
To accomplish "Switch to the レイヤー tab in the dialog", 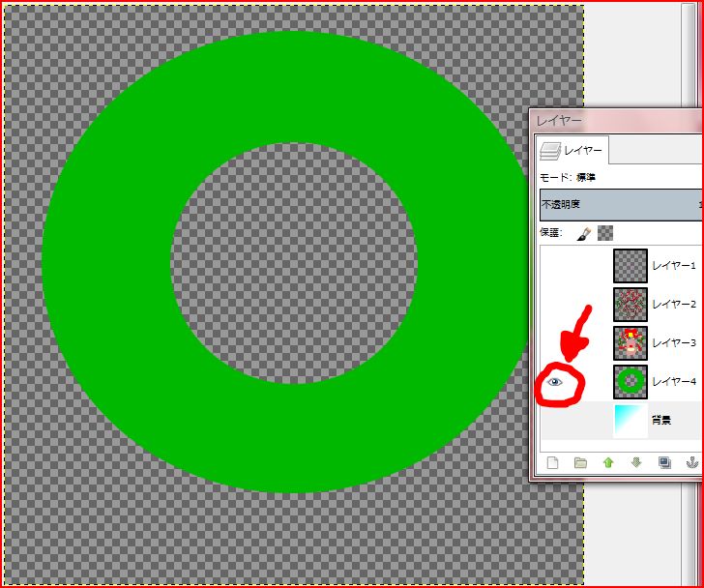I will tap(572, 150).
